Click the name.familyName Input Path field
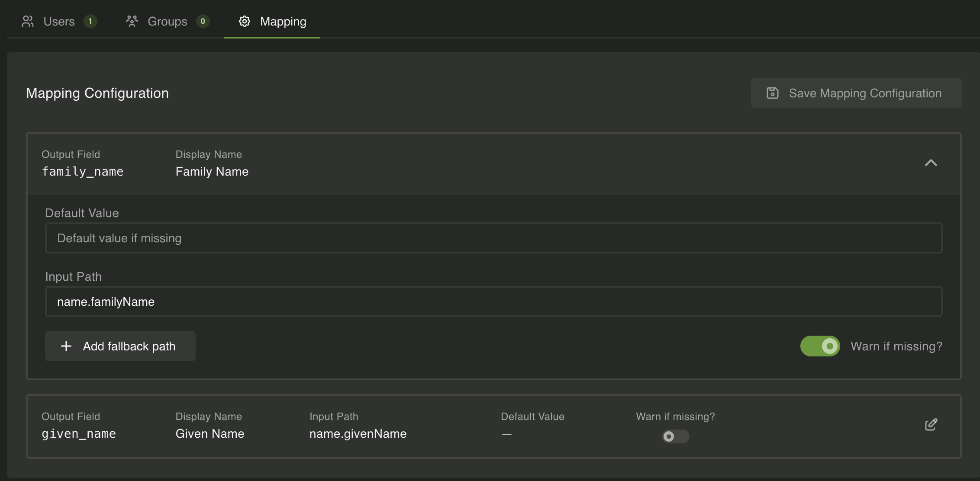This screenshot has height=481, width=980. (x=493, y=301)
